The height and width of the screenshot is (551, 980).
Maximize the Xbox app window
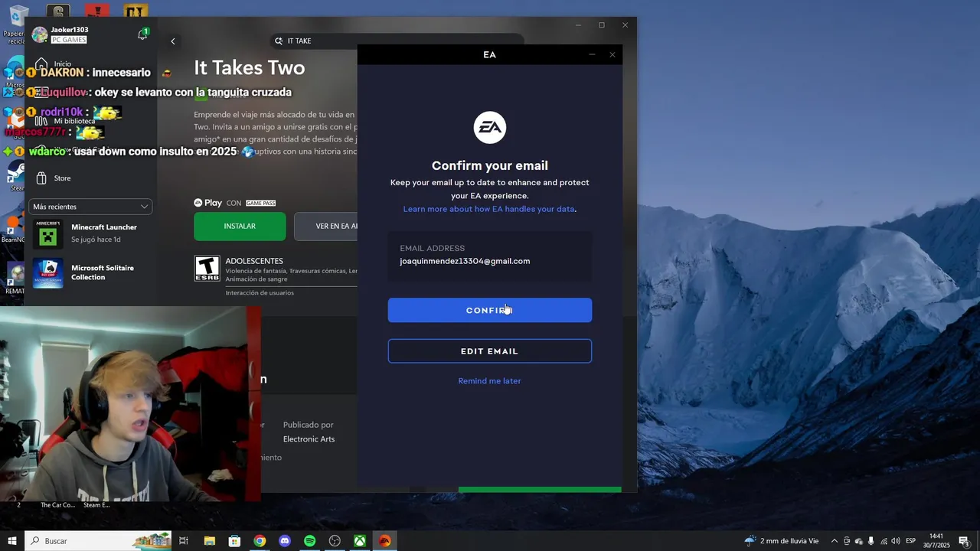tap(602, 25)
